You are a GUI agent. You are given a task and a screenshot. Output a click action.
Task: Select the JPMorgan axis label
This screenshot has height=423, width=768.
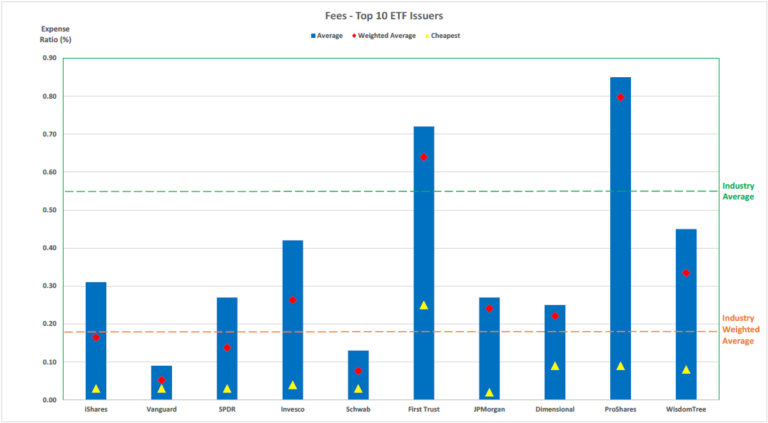coord(489,409)
